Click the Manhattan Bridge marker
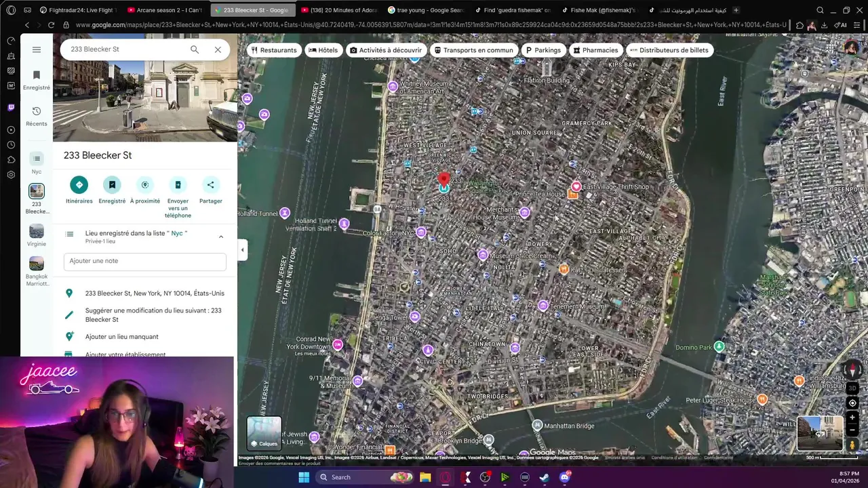The width and height of the screenshot is (868, 488). click(537, 426)
